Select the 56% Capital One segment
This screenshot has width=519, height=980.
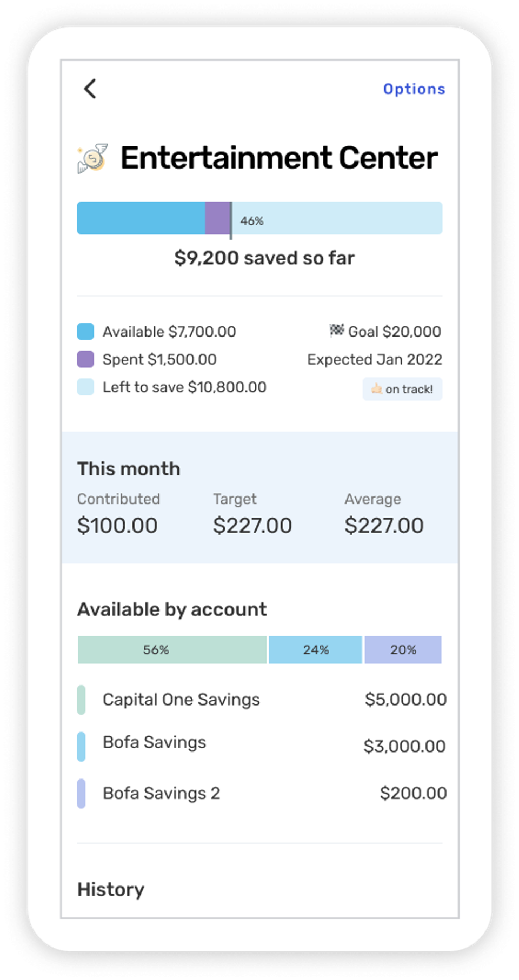tap(172, 649)
